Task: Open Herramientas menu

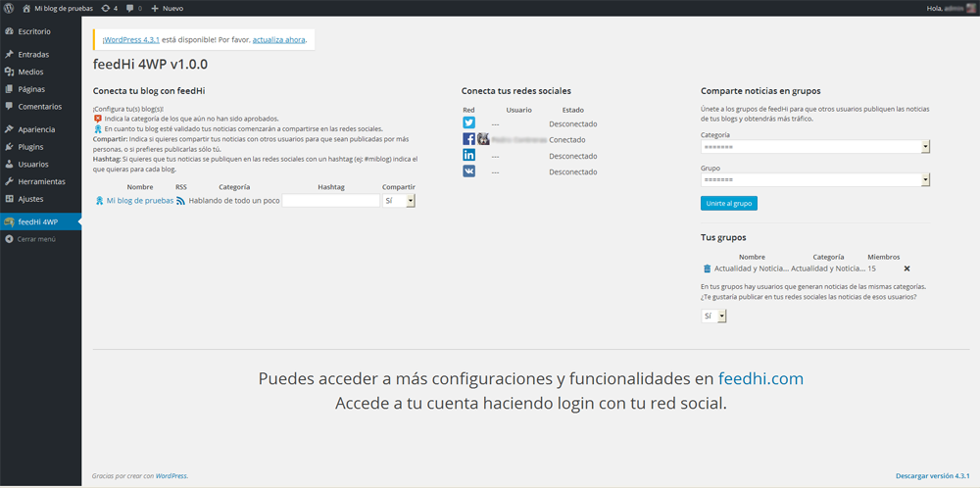Action: (40, 182)
